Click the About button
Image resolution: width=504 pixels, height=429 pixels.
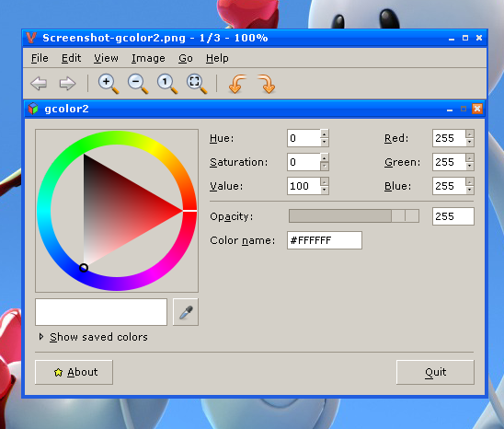point(74,372)
